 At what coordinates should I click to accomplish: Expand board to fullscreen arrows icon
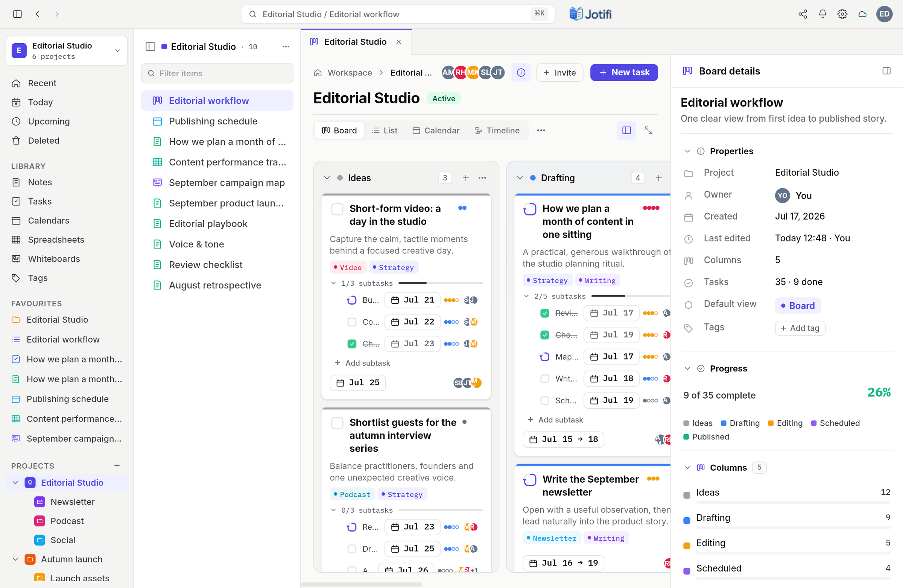coord(648,130)
